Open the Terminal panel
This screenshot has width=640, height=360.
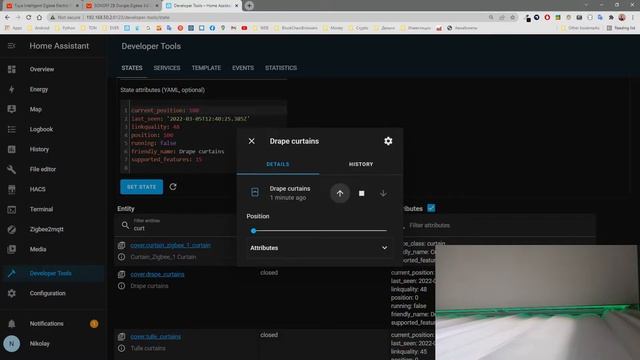tap(41, 209)
